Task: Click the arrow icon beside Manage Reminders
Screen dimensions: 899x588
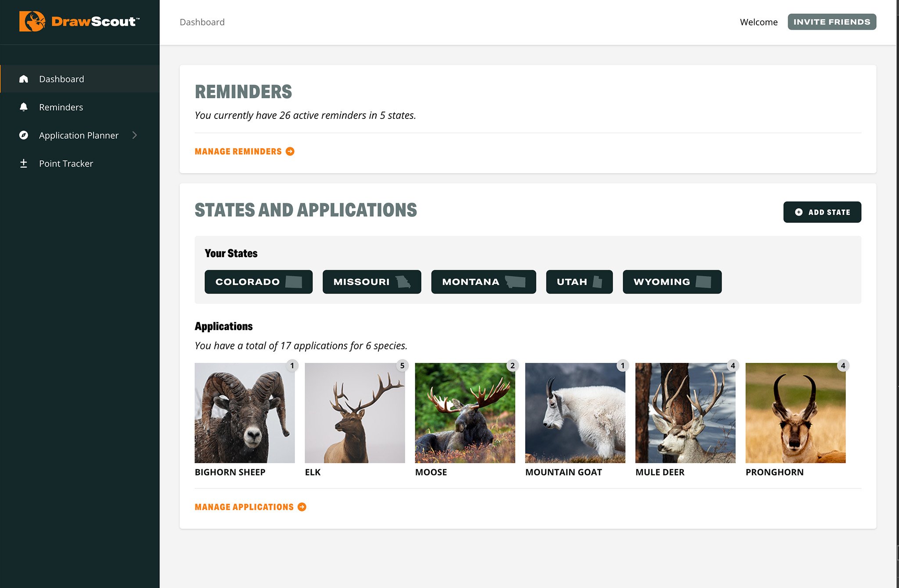Action: 290,151
